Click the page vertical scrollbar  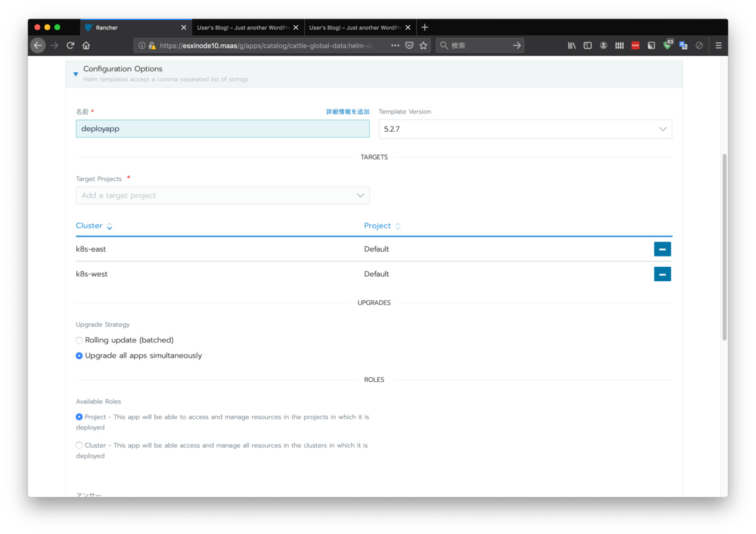[x=724, y=247]
